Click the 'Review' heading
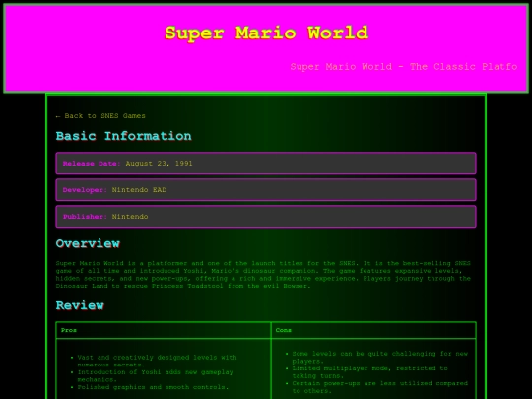Image resolution: width=532 pixels, height=399 pixels. tap(80, 305)
